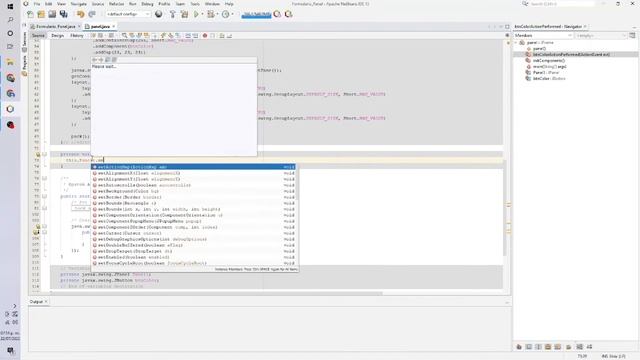Click first filter icon in Navigator bottom bar
The image size is (640, 360).
[519, 347]
